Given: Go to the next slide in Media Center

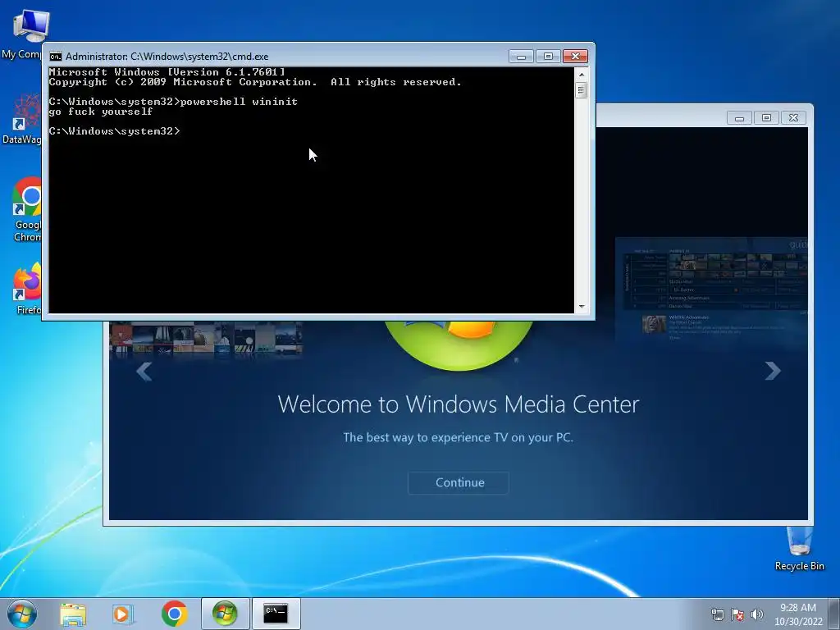Looking at the screenshot, I should pyautogui.click(x=773, y=371).
